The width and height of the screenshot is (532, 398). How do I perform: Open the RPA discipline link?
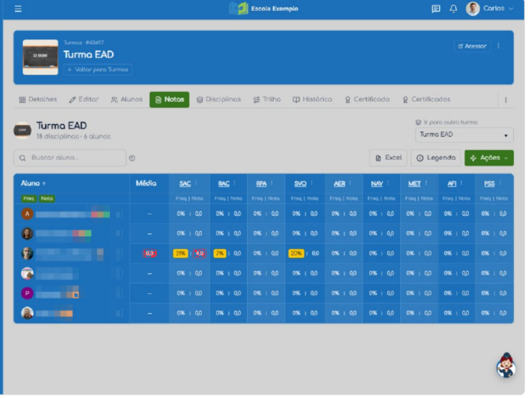tap(261, 184)
